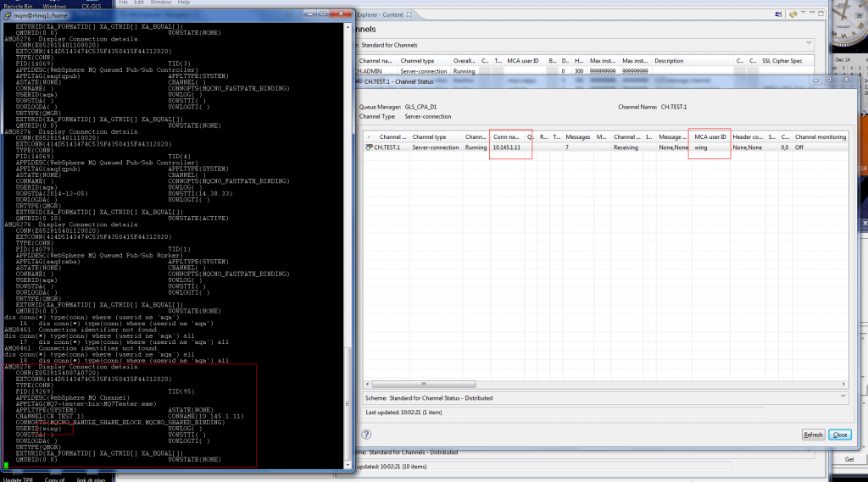Click the right arrow of status table horizontal scrollbar
868x482 pixels.
(x=843, y=384)
